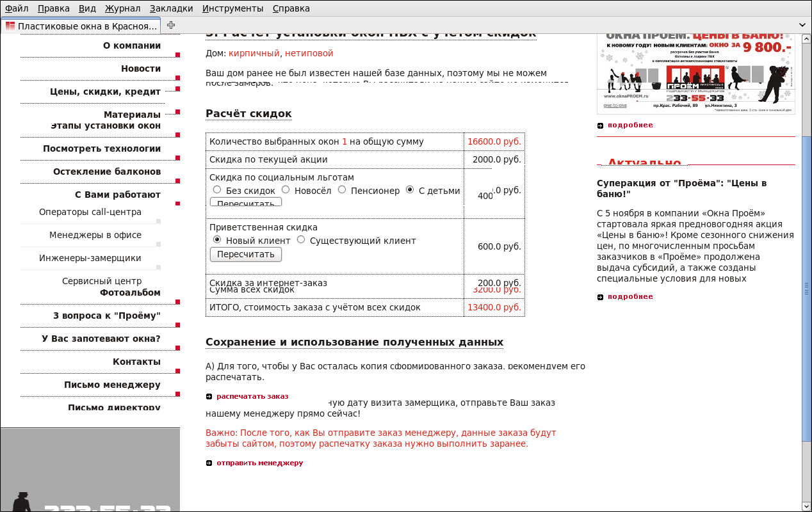Select the 'Без скидок' radio option
812x512 pixels.
click(x=217, y=190)
